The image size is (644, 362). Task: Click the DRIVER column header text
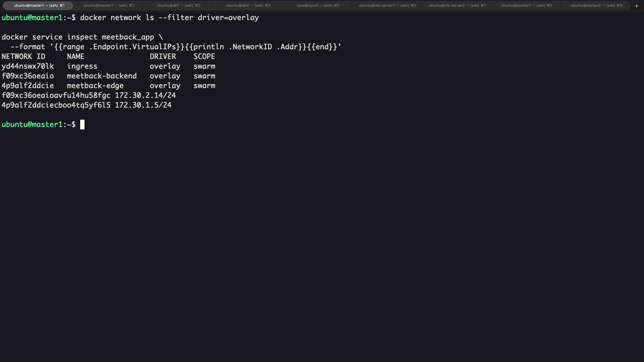tap(163, 57)
